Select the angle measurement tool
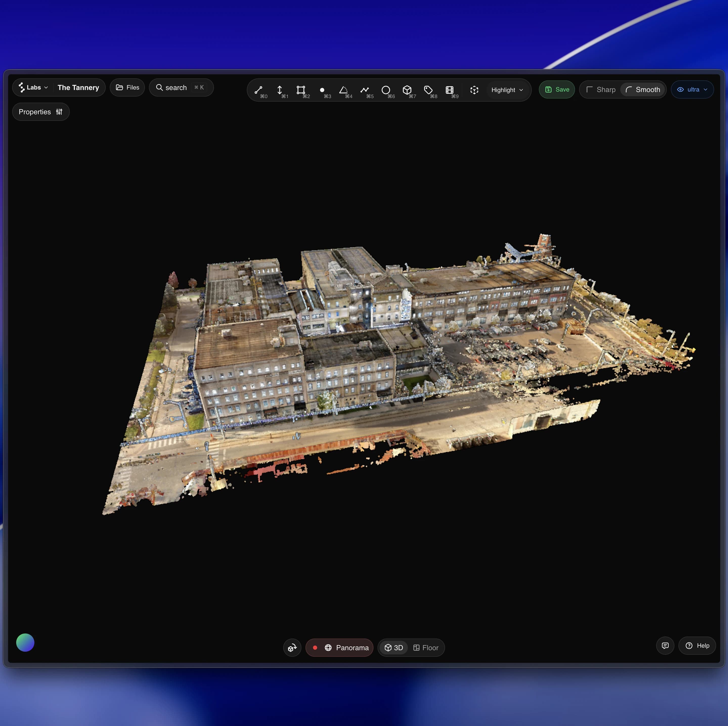 click(x=343, y=90)
